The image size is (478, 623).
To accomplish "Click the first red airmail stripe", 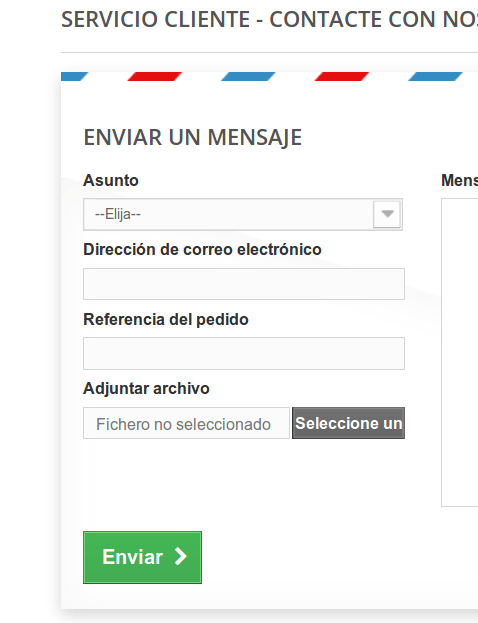I will (x=155, y=76).
